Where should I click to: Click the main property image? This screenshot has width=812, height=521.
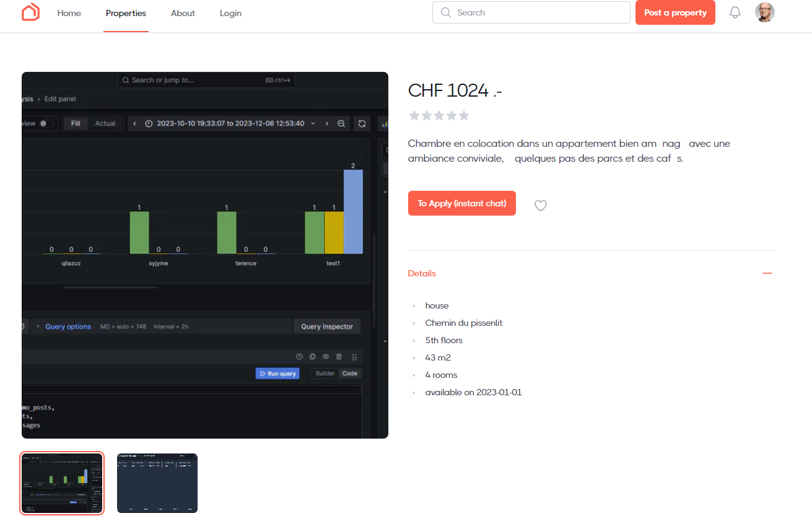point(205,255)
